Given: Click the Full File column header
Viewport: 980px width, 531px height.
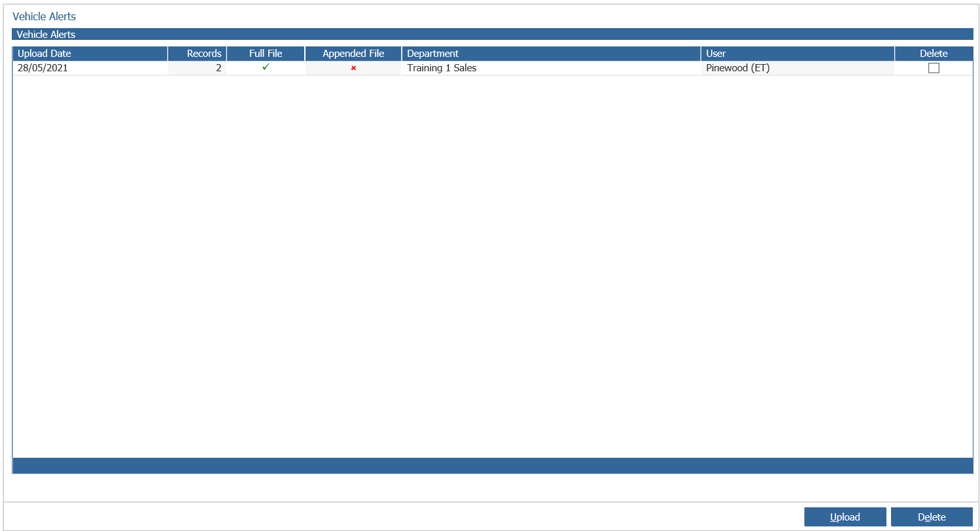Looking at the screenshot, I should coord(266,54).
